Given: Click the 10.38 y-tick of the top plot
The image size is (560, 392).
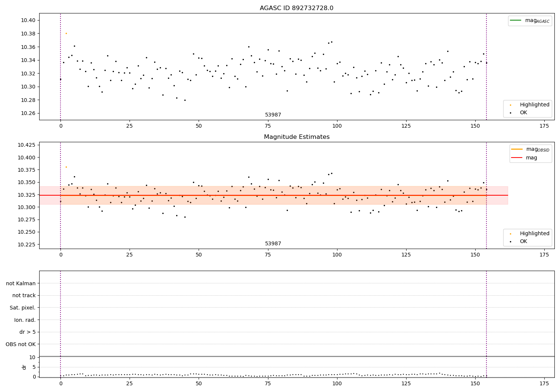Looking at the screenshot, I should point(28,34).
